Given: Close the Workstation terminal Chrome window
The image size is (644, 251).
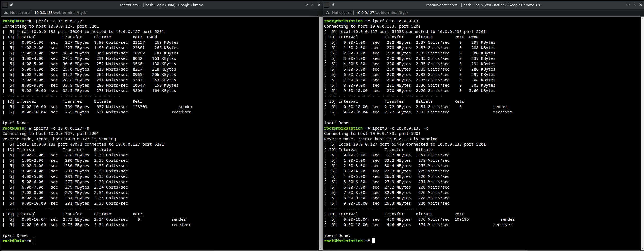Looking at the screenshot, I should pyautogui.click(x=641, y=5).
